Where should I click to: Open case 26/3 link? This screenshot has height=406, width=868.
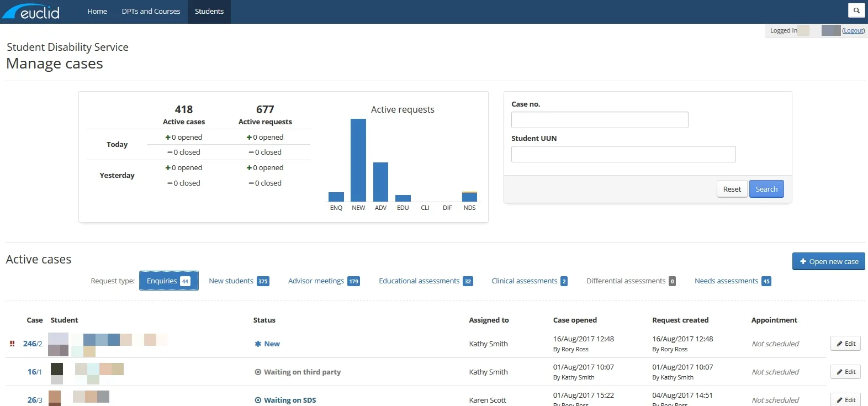point(35,400)
